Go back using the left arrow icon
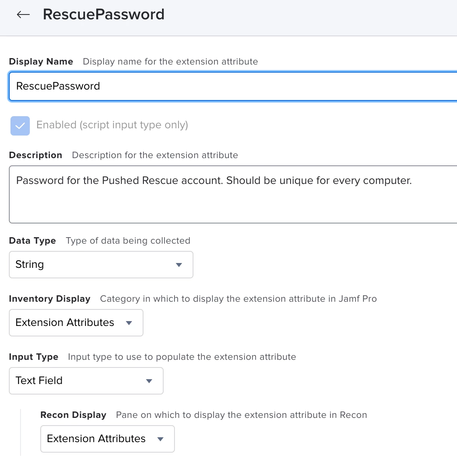This screenshot has height=476, width=457. (x=23, y=14)
